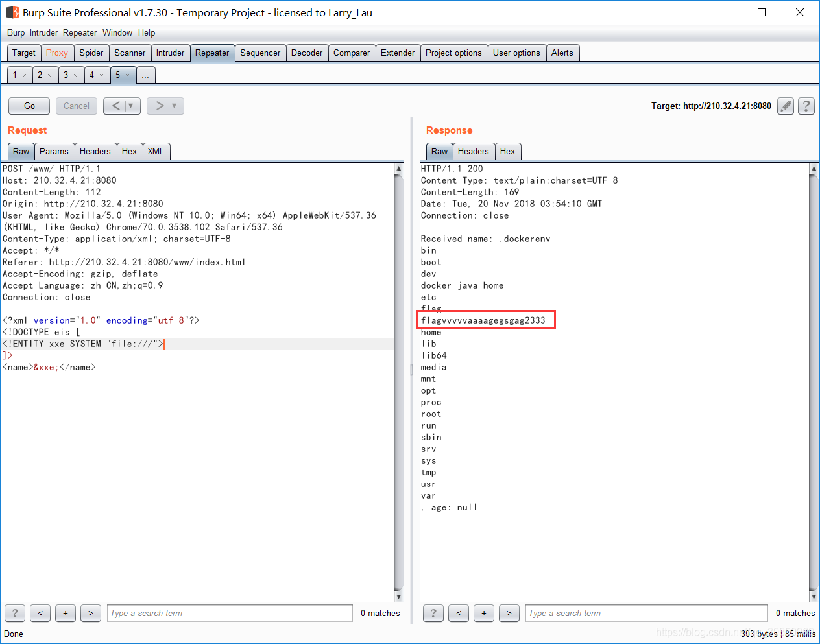Open the history forward dropdown arrow

click(175, 106)
